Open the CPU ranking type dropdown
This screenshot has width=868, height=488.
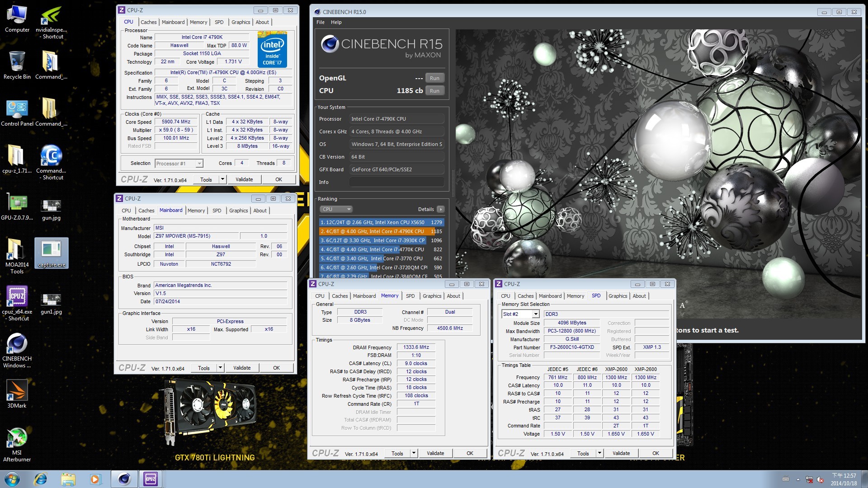[336, 209]
